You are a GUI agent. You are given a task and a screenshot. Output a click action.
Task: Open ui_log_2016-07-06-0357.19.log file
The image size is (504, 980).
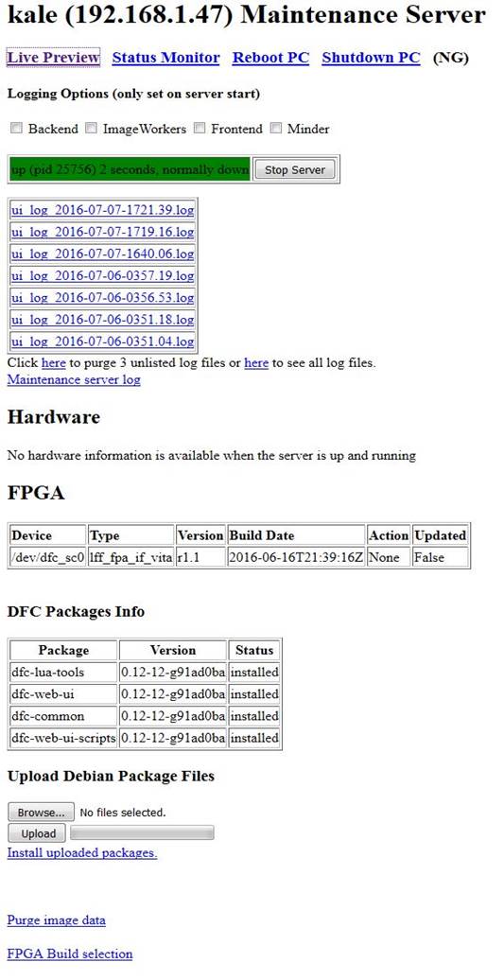click(102, 275)
